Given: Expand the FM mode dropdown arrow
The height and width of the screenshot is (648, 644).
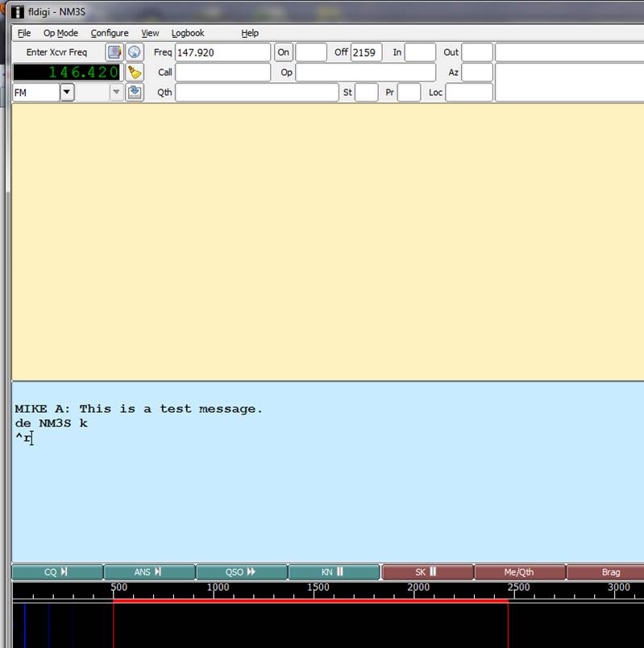Looking at the screenshot, I should [67, 93].
